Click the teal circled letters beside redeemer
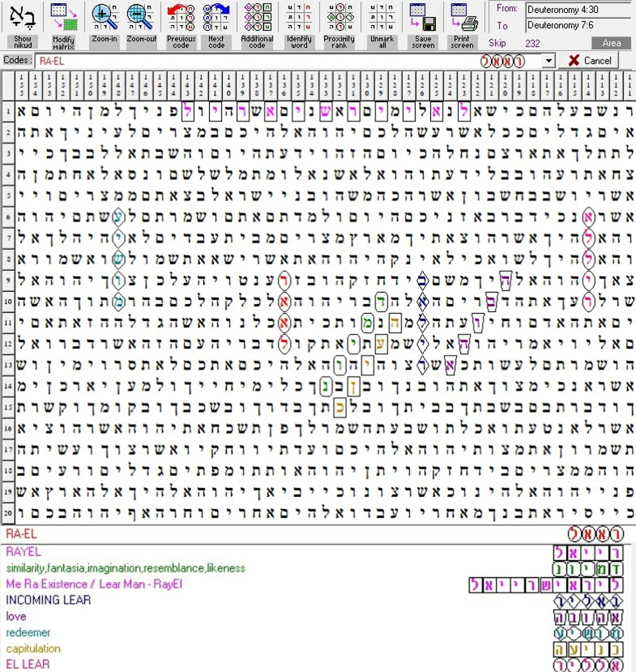Viewport: 636px width, 672px height. click(589, 633)
